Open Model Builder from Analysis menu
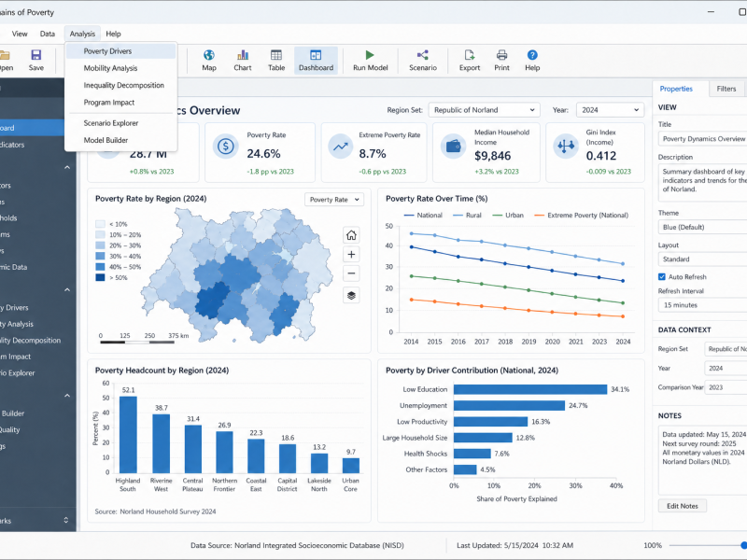Viewport: 747px width, 560px height. [121, 140]
